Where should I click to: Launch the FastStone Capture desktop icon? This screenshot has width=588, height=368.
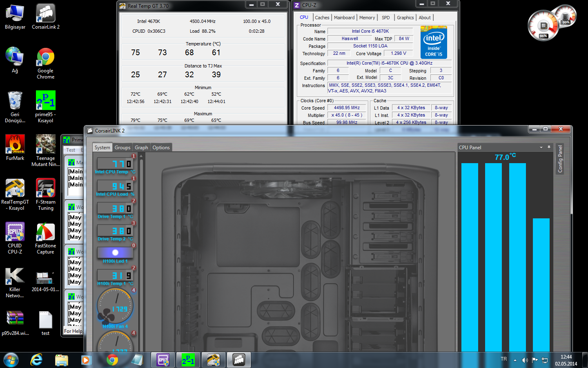click(x=46, y=238)
